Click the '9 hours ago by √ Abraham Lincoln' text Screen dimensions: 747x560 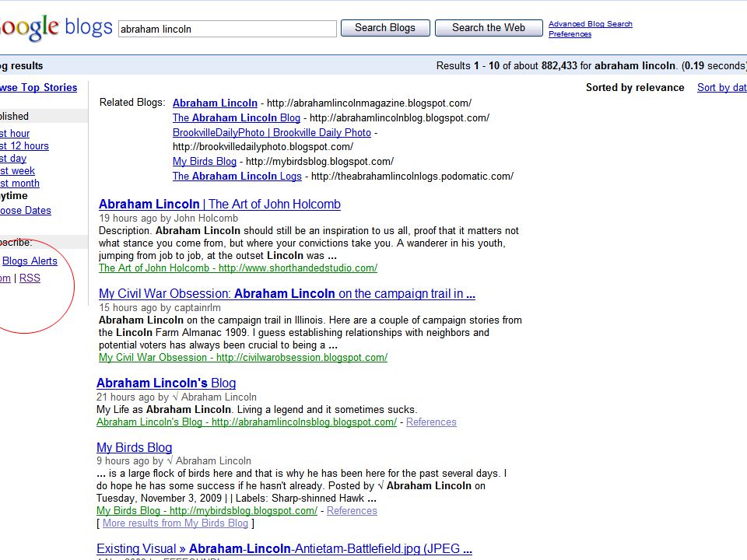coord(174,461)
